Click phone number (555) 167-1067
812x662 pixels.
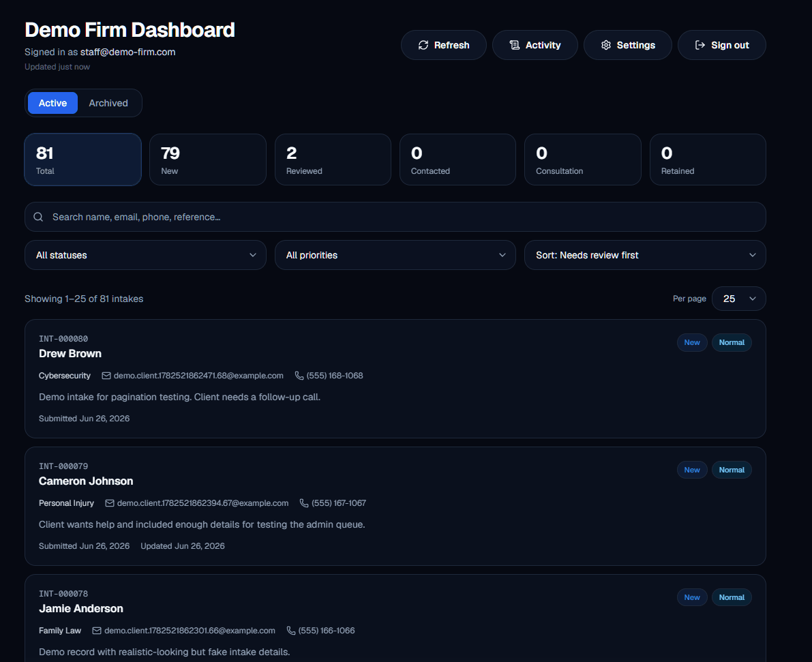[x=339, y=503]
